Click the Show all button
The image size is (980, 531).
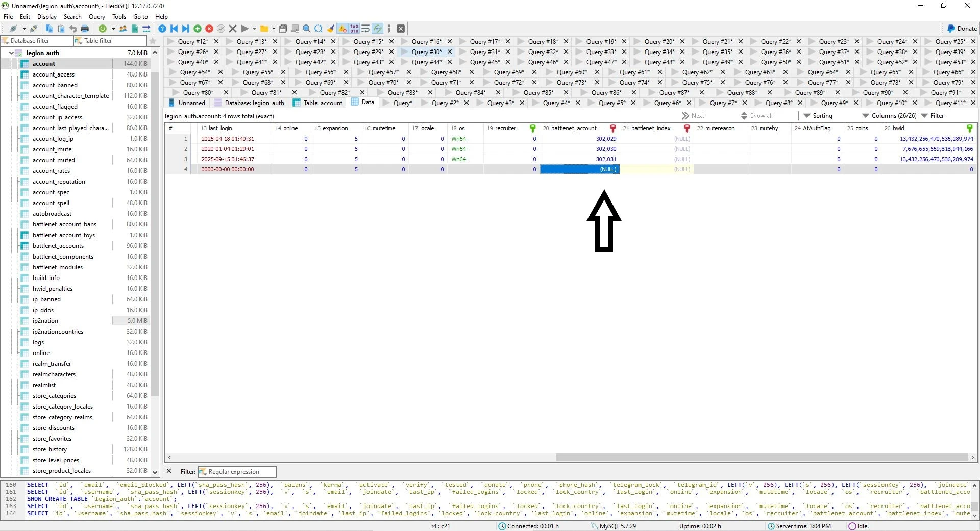(756, 116)
